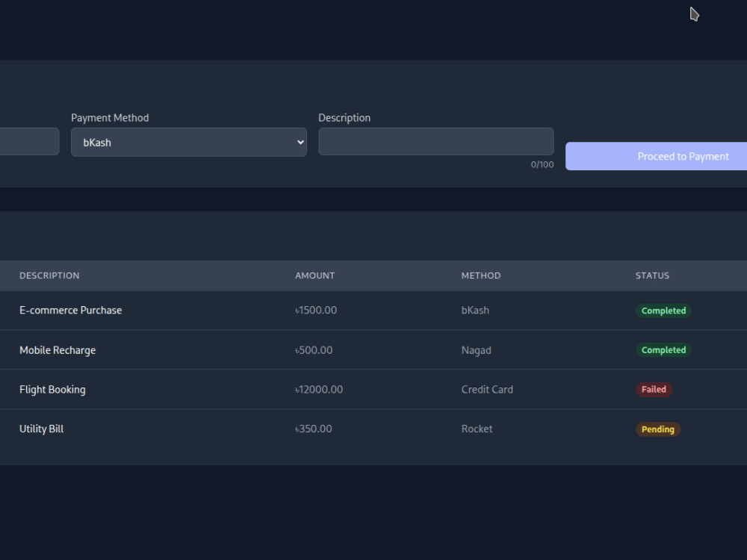
Task: Click the METHOD column header
Action: [480, 276]
